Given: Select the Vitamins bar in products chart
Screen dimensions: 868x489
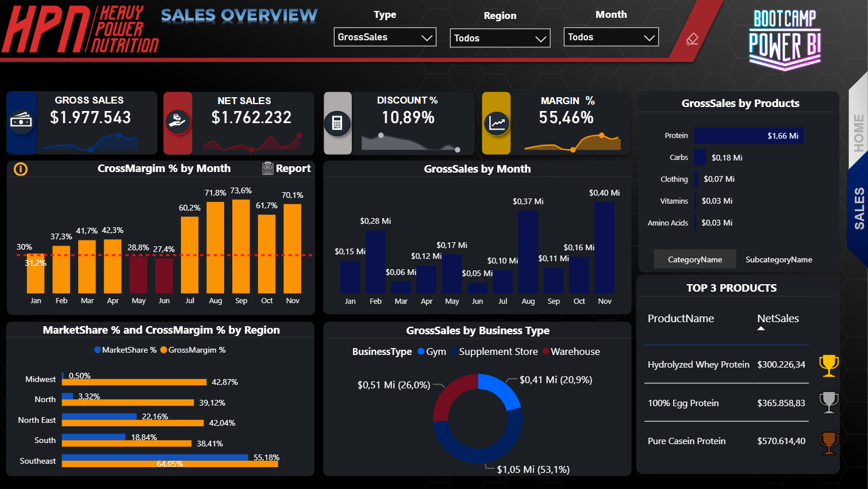Looking at the screenshot, I should [696, 201].
